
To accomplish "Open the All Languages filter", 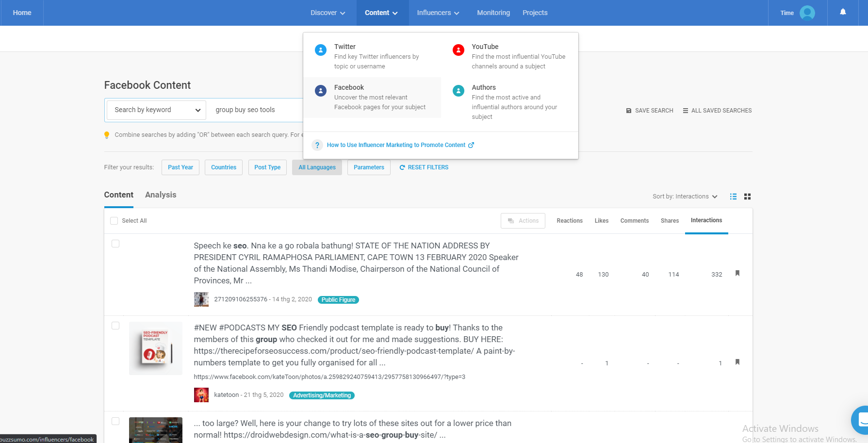I will click(317, 167).
